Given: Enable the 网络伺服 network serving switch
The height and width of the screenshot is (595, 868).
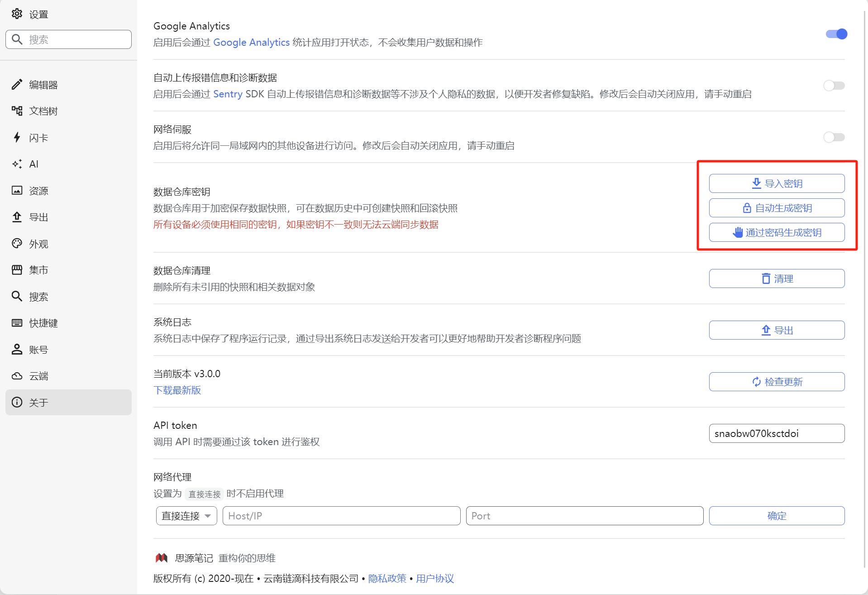Looking at the screenshot, I should [x=834, y=137].
